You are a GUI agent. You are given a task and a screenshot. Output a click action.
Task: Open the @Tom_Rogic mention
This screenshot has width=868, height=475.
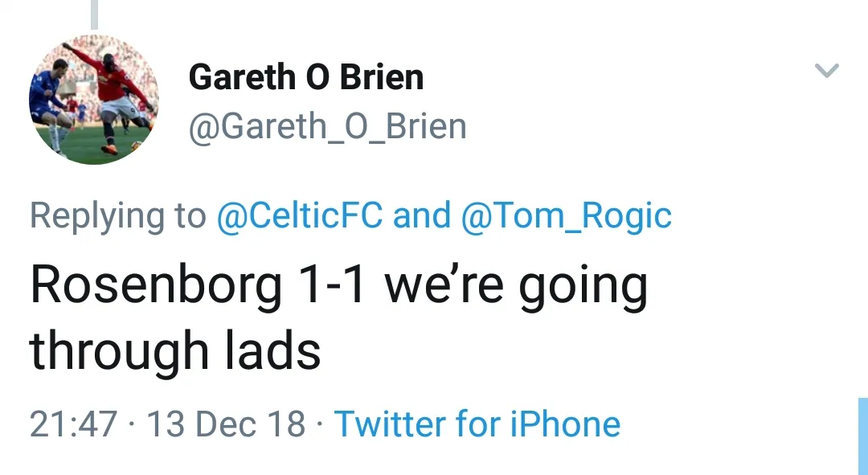pyautogui.click(x=567, y=215)
